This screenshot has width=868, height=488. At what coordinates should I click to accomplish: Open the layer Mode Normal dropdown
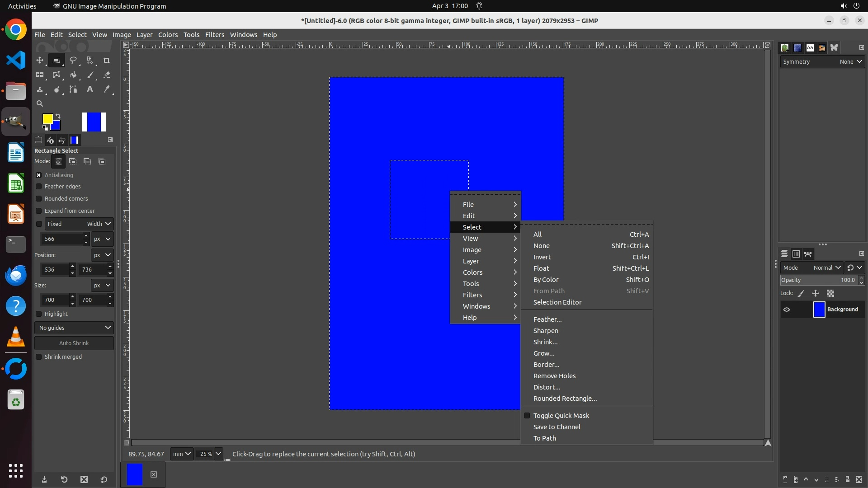click(826, 267)
